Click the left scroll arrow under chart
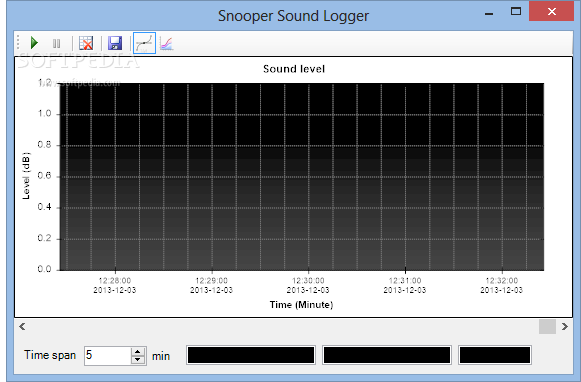Screen dimensions: 581x382 [22, 326]
